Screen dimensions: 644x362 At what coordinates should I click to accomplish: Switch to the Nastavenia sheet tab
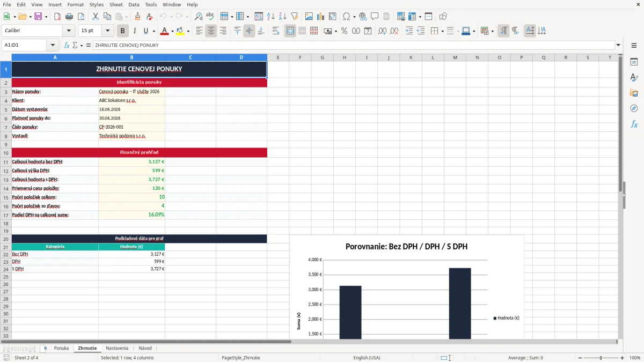(117, 348)
